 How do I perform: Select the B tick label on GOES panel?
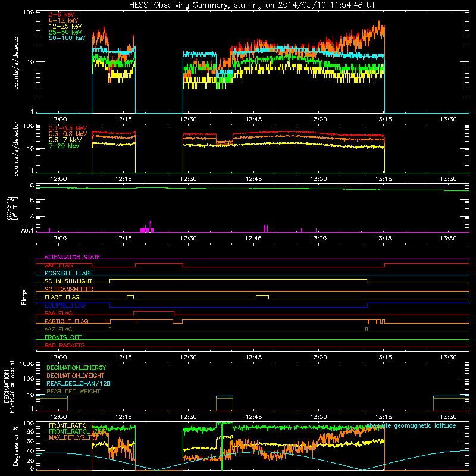click(32, 200)
